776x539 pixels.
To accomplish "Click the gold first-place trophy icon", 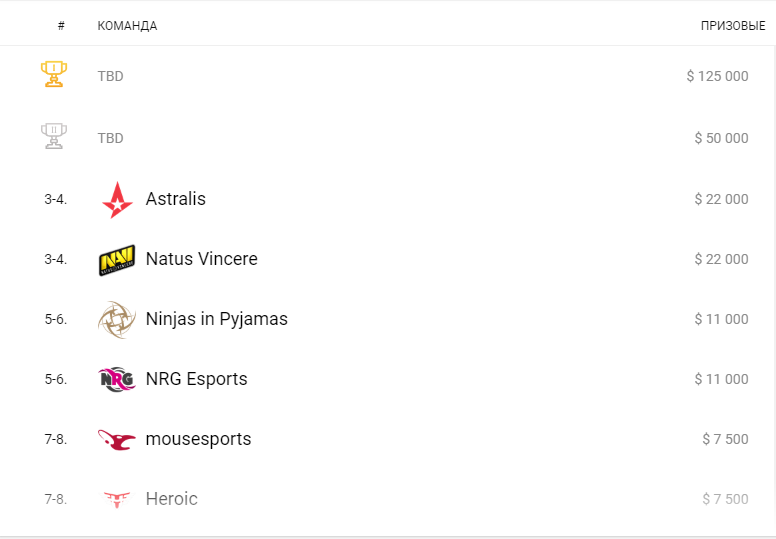I will 54,75.
